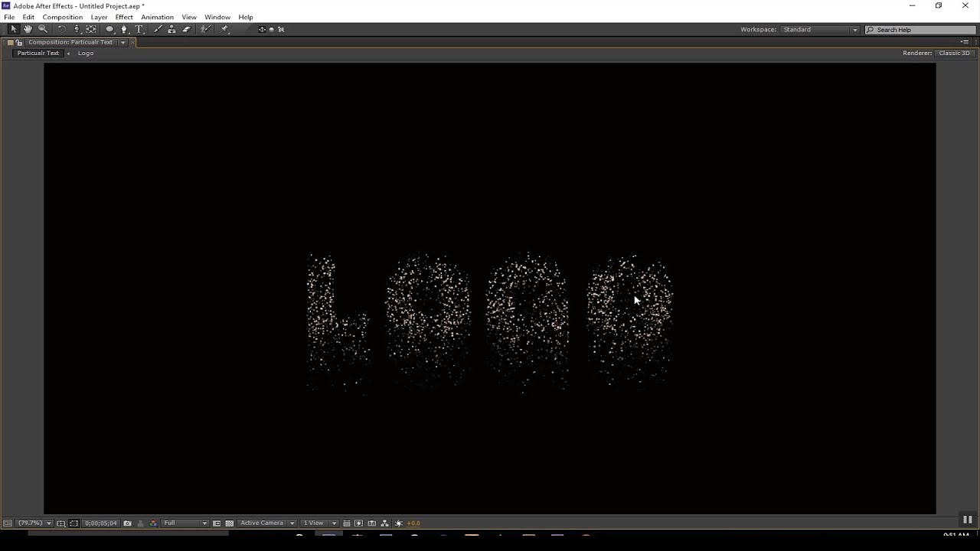Click the Reset Exposure icon
The height and width of the screenshot is (551, 980).
[x=398, y=523]
